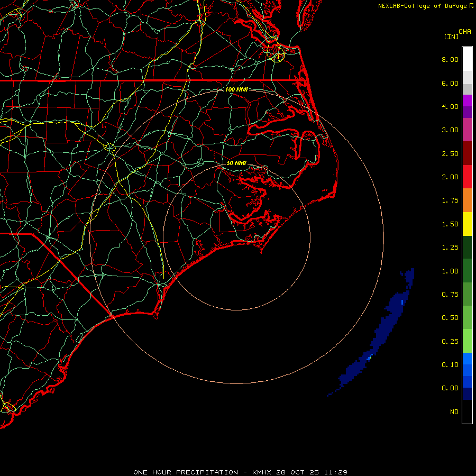Click the 1.75 legend value
476x476 pixels.
coord(450,200)
